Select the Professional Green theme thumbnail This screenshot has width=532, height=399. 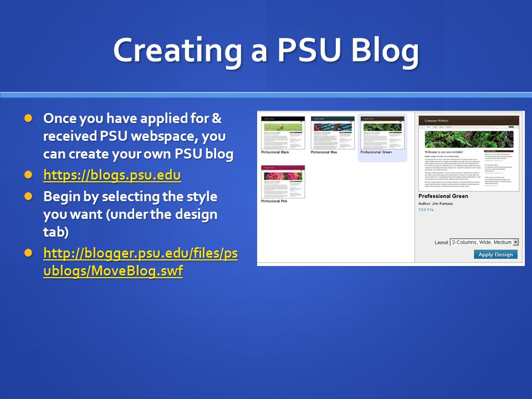tap(382, 132)
